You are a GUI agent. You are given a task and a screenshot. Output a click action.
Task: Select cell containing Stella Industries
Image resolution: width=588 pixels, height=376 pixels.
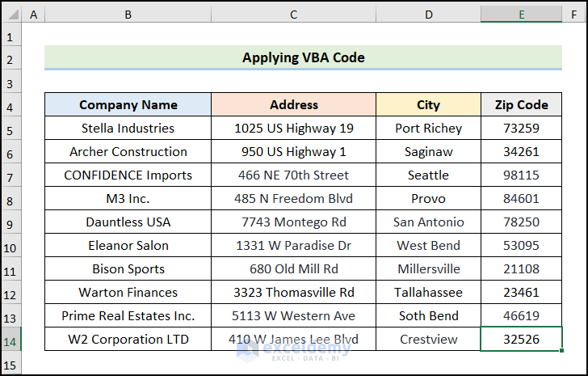(x=128, y=129)
